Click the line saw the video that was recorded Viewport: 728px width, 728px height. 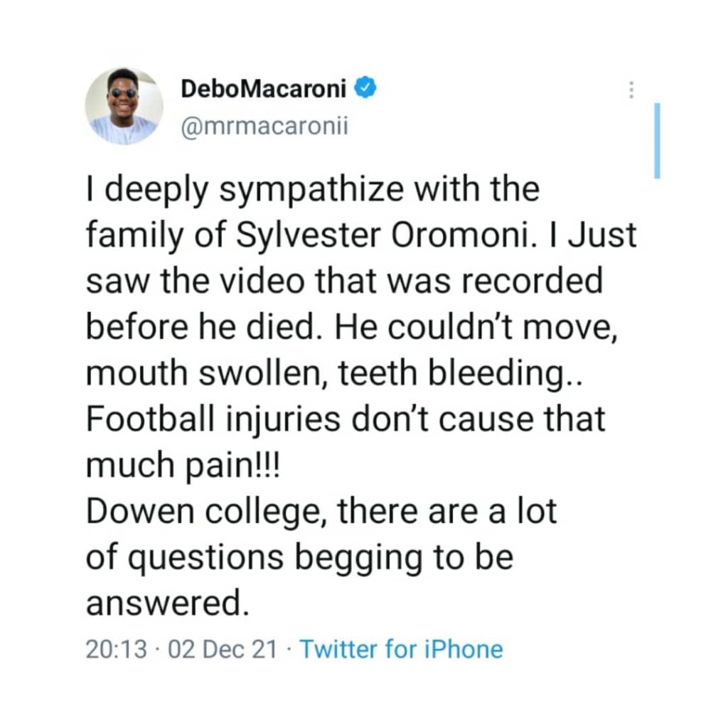(x=344, y=282)
